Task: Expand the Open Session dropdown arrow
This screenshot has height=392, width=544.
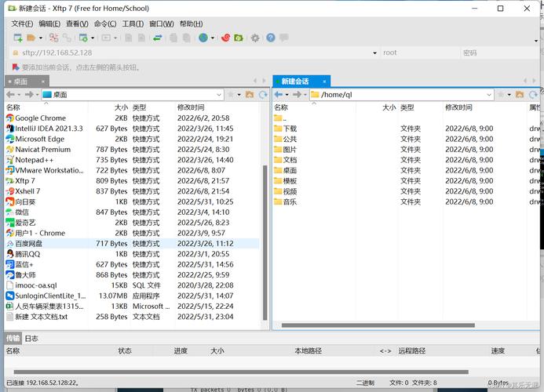Action: click(41, 38)
